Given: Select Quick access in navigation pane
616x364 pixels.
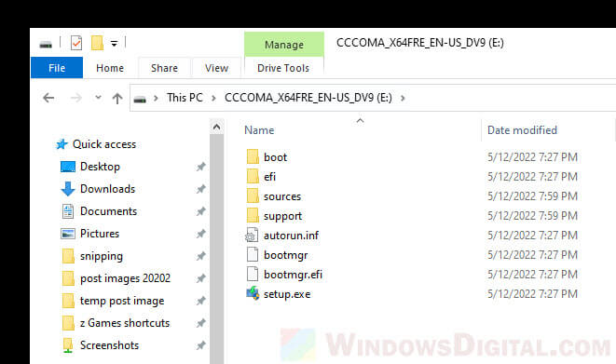Looking at the screenshot, I should tap(104, 144).
